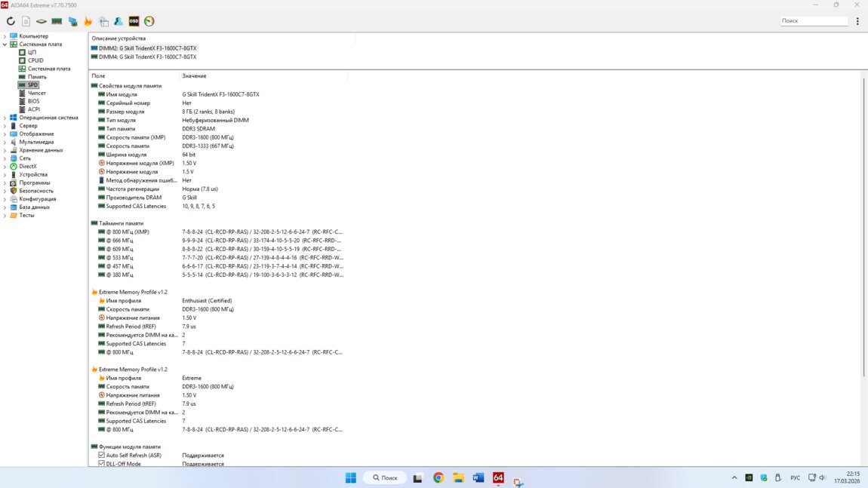This screenshot has width=868, height=488.
Task: Toggle the DLL-Off Mode checkbox
Action: [x=102, y=464]
